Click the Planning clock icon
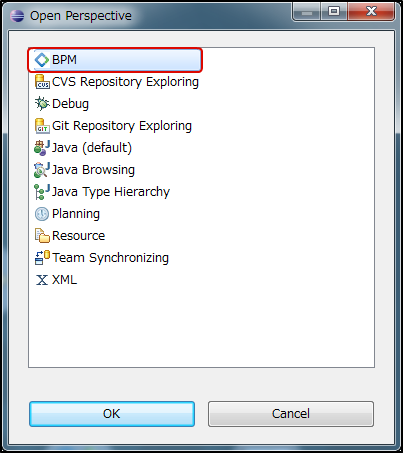The width and height of the screenshot is (403, 453). [x=42, y=214]
